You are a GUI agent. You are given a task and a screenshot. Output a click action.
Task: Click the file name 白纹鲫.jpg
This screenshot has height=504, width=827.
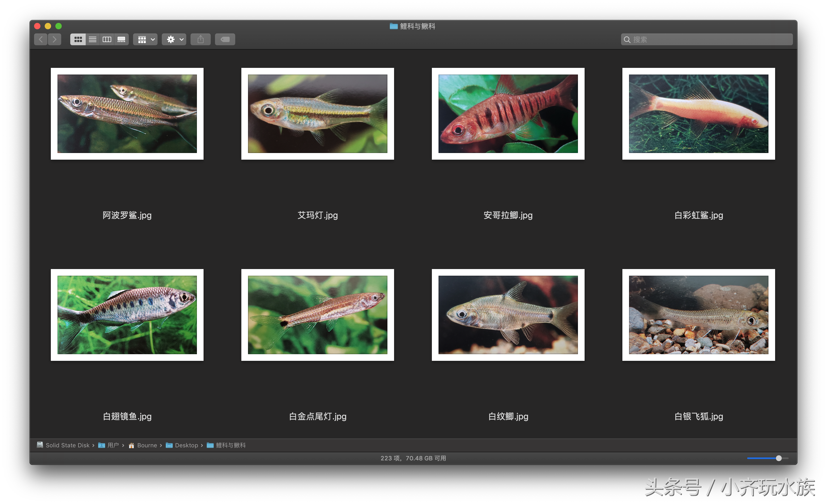click(508, 417)
